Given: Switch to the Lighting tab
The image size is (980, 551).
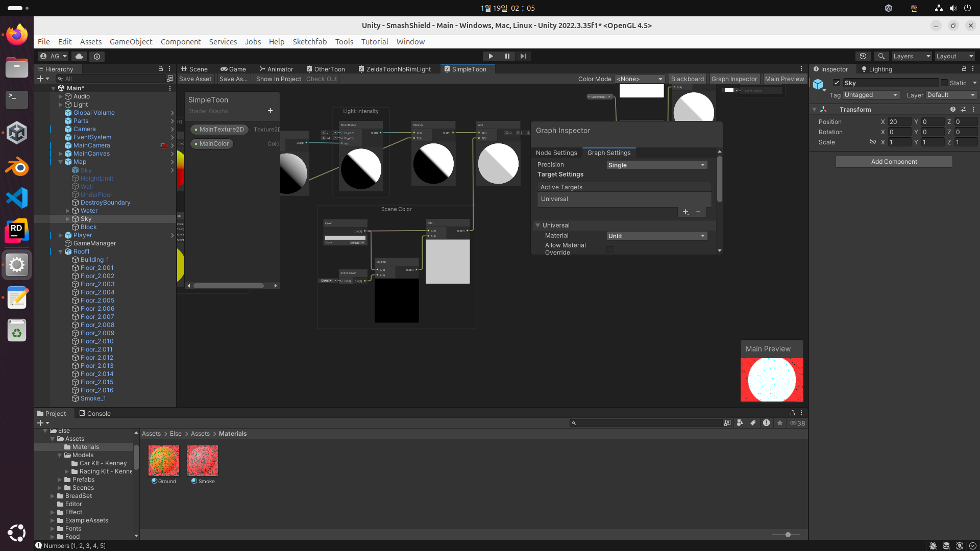Looking at the screenshot, I should [x=876, y=69].
